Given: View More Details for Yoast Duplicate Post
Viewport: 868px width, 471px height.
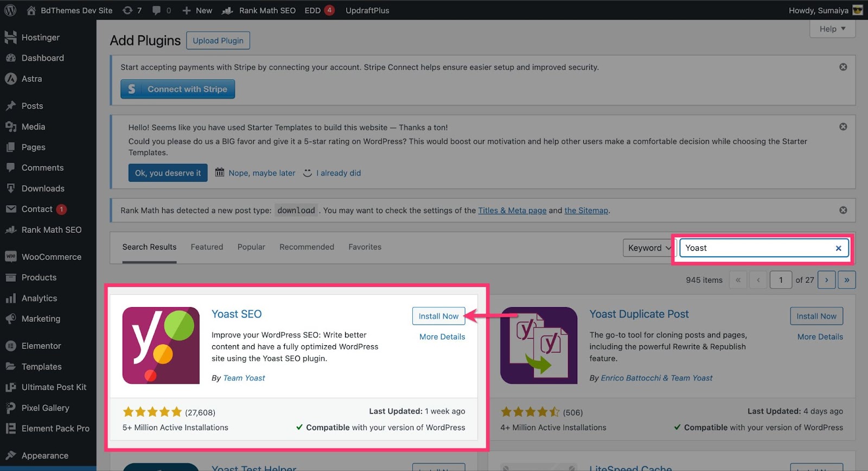Looking at the screenshot, I should pyautogui.click(x=820, y=336).
